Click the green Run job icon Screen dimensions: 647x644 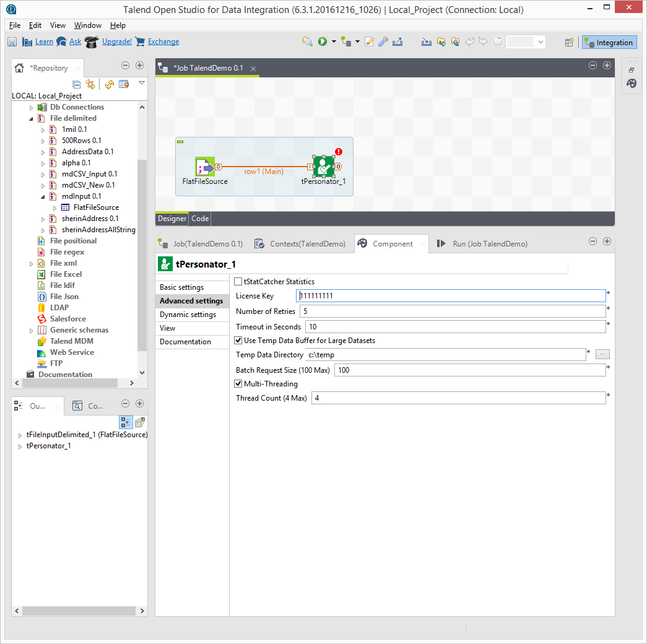point(322,42)
